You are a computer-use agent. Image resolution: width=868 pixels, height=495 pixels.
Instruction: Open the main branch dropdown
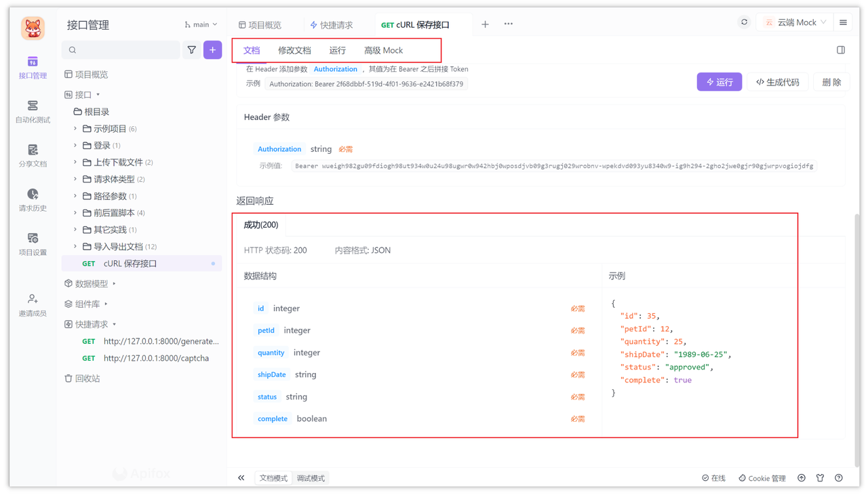tap(201, 24)
